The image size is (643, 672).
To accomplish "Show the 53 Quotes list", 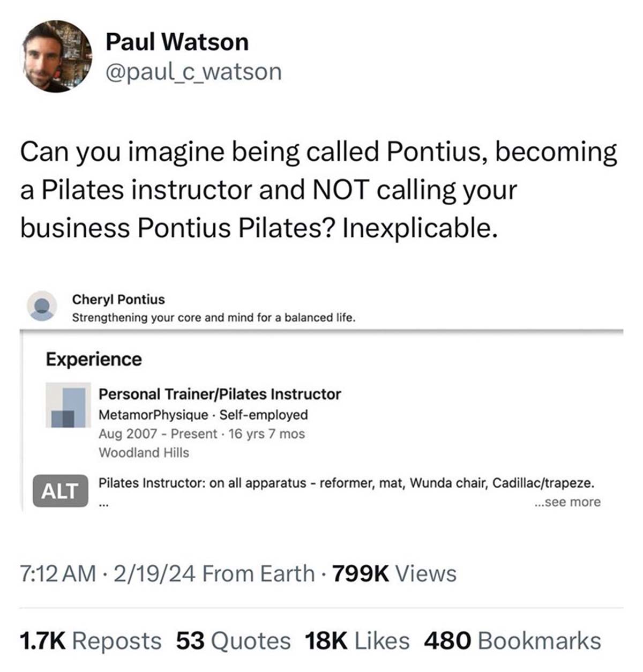I will (x=233, y=641).
